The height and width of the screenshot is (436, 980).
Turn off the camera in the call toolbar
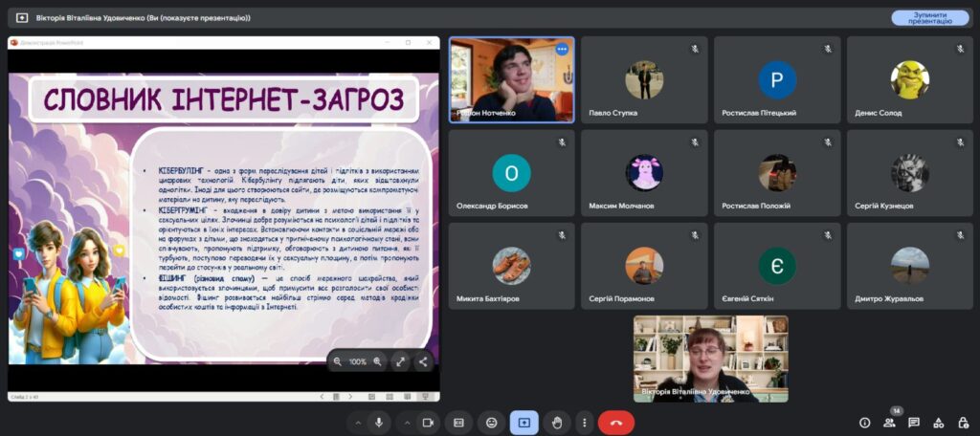point(428,422)
